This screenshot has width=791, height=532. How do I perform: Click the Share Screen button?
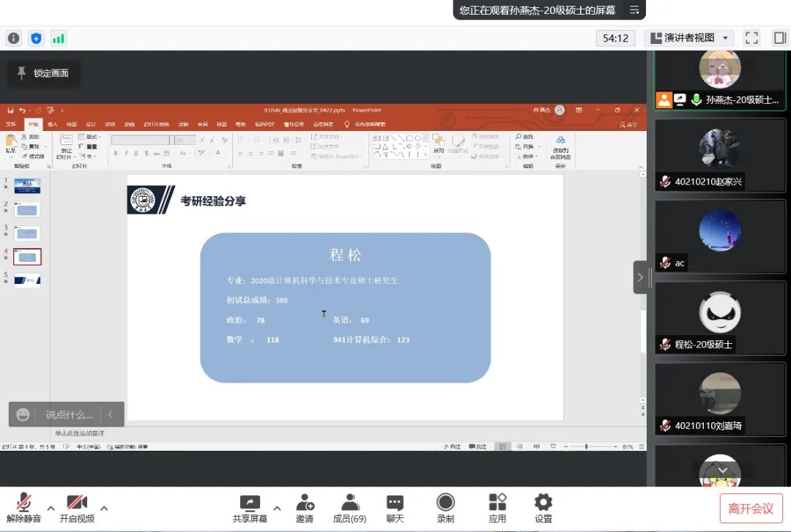[250, 508]
